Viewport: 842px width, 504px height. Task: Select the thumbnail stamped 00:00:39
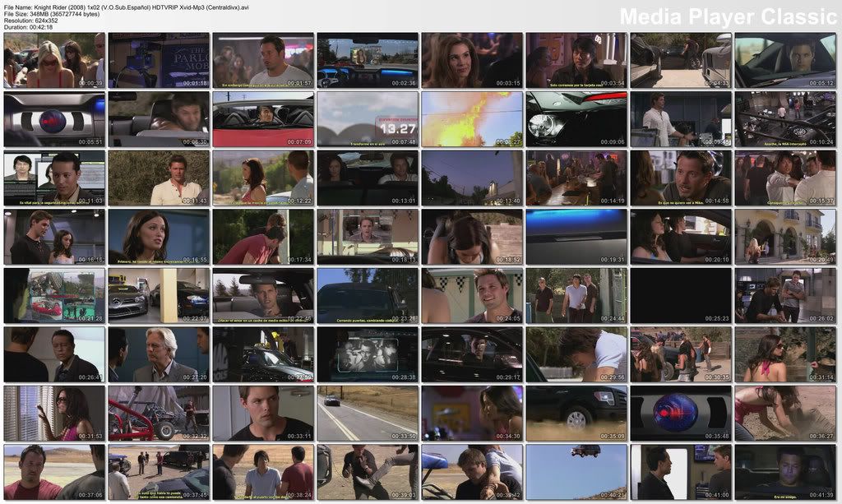54,61
